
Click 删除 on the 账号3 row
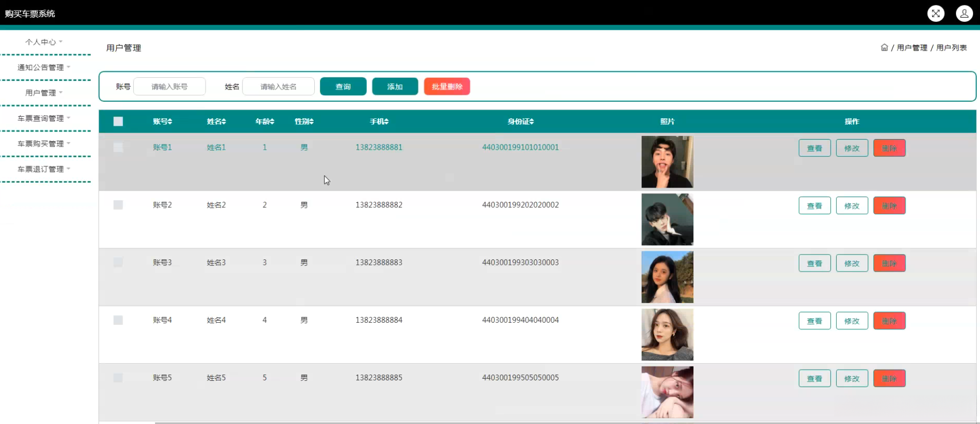tap(889, 263)
